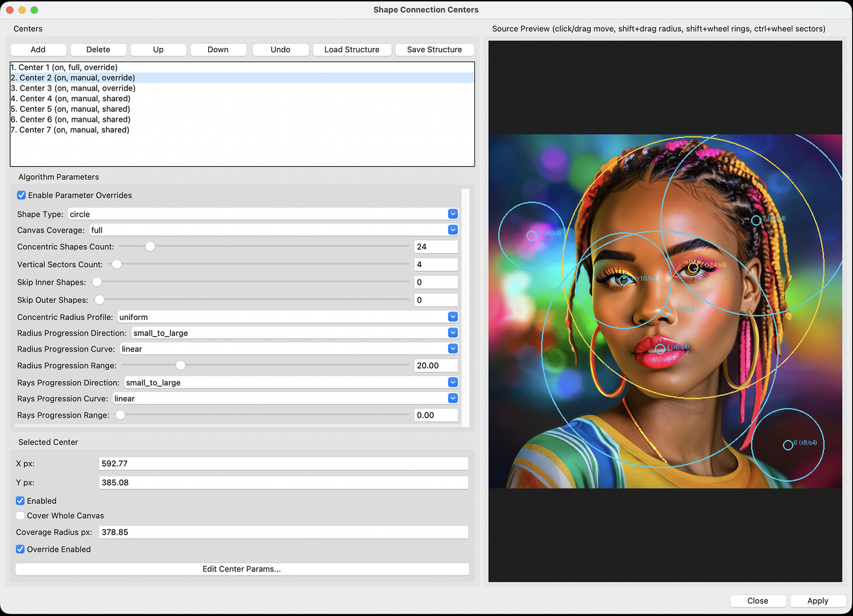Select the center 1 marker on the nose
This screenshot has height=616, width=853.
(666, 311)
